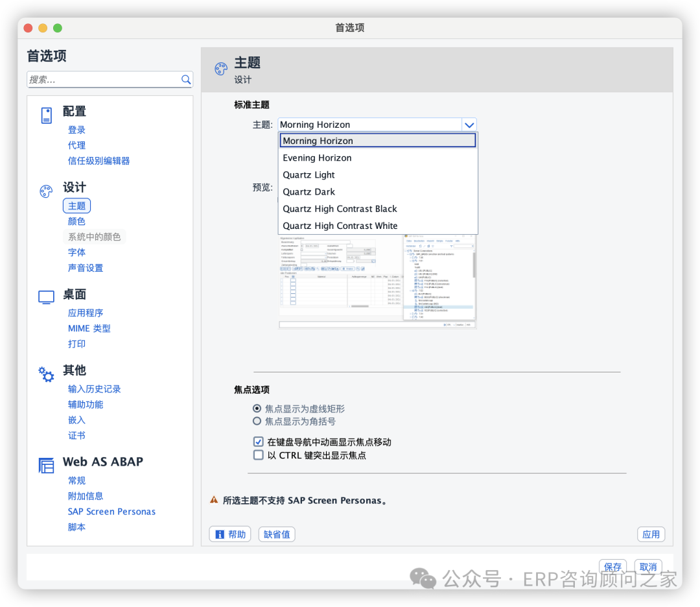Image resolution: width=700 pixels, height=607 pixels.
Task: Open 嵌入 settings
Action: coord(76,420)
